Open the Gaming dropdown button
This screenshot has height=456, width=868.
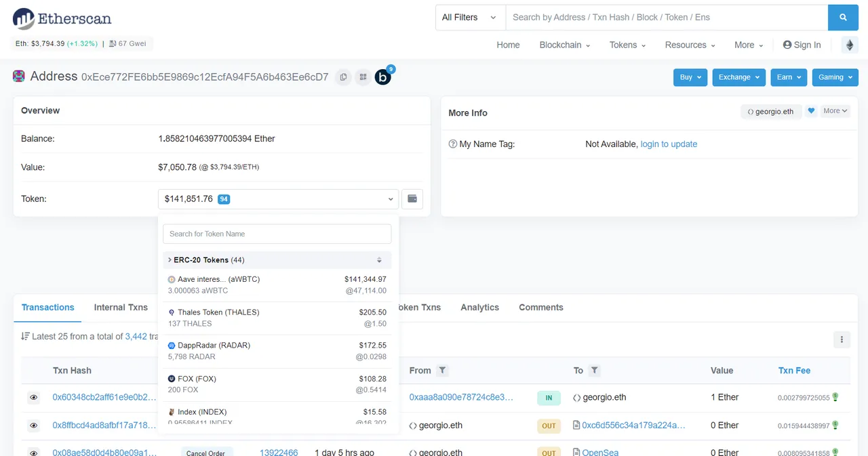[835, 77]
